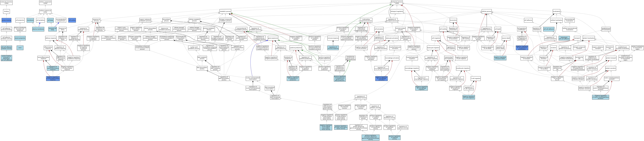
Task: Select the 'axon' node
Action: click(x=20, y=48)
